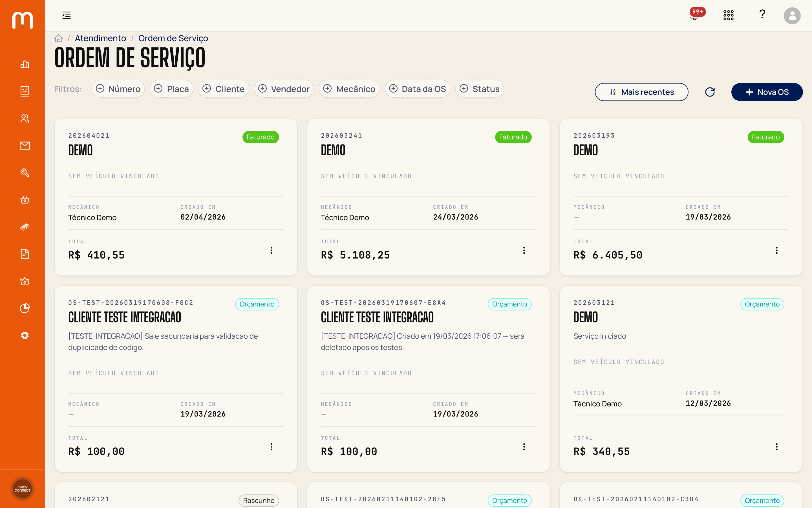Viewport: 812px width, 508px height.
Task: Open options menu for order 202603241
Action: tap(524, 250)
